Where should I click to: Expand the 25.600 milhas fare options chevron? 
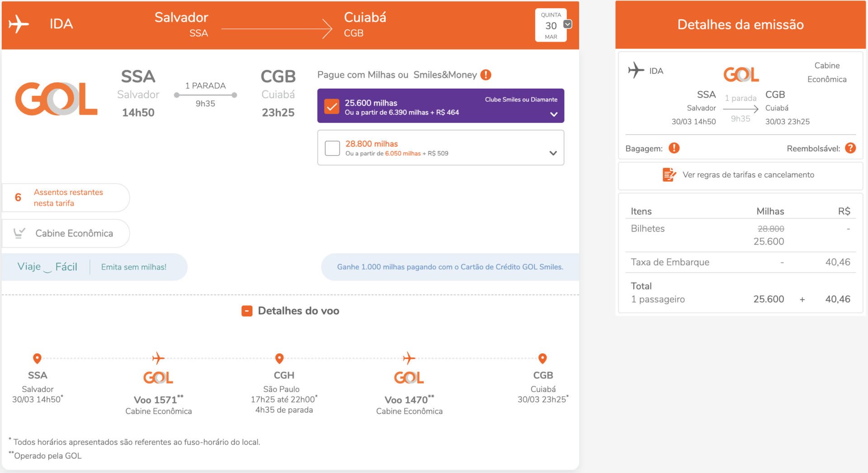pos(554,114)
